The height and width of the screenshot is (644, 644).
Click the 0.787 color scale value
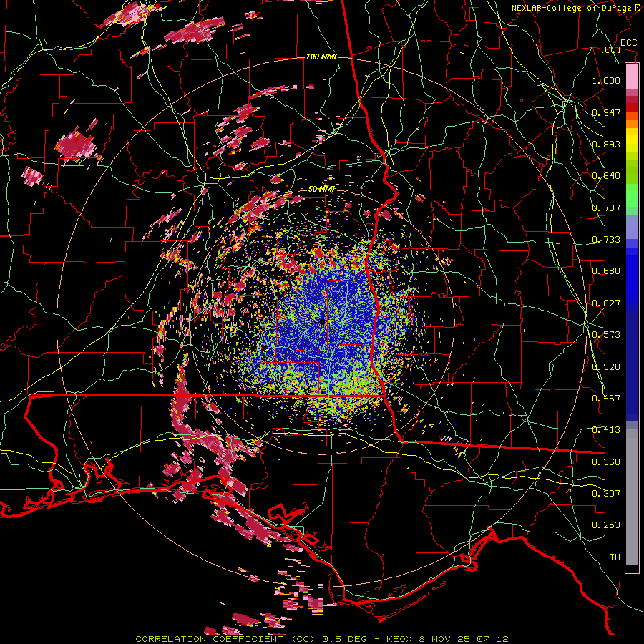tap(606, 208)
